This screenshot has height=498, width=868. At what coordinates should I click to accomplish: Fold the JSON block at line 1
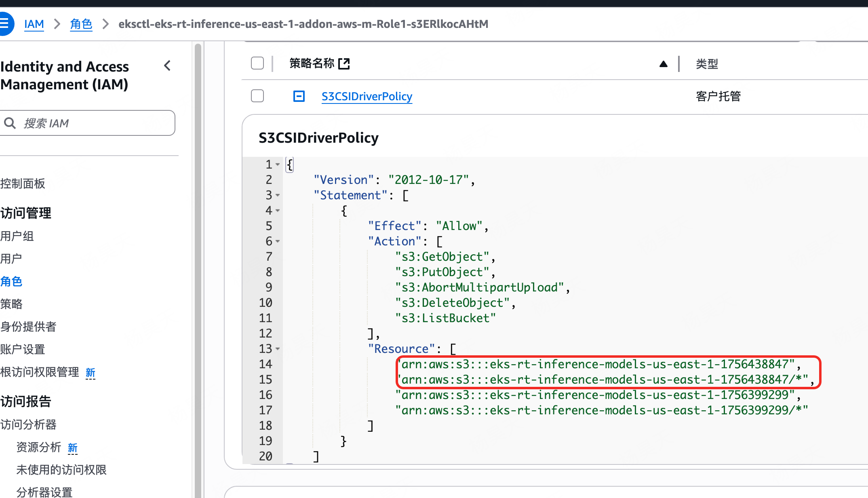[278, 165]
